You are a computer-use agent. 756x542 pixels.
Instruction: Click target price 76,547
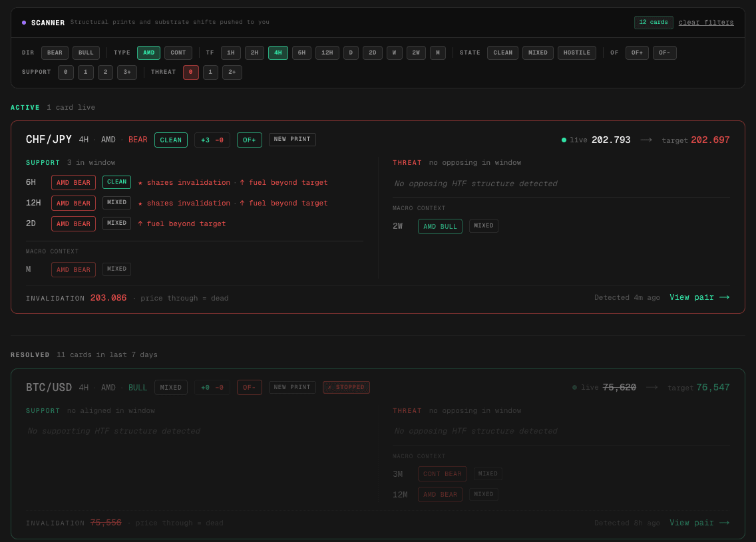[713, 387]
